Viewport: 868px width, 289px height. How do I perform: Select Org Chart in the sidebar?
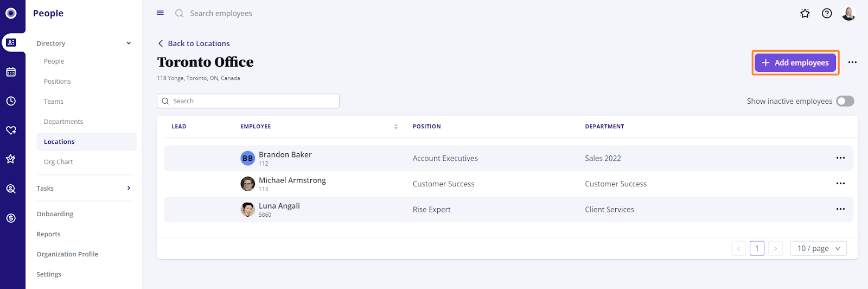point(58,162)
